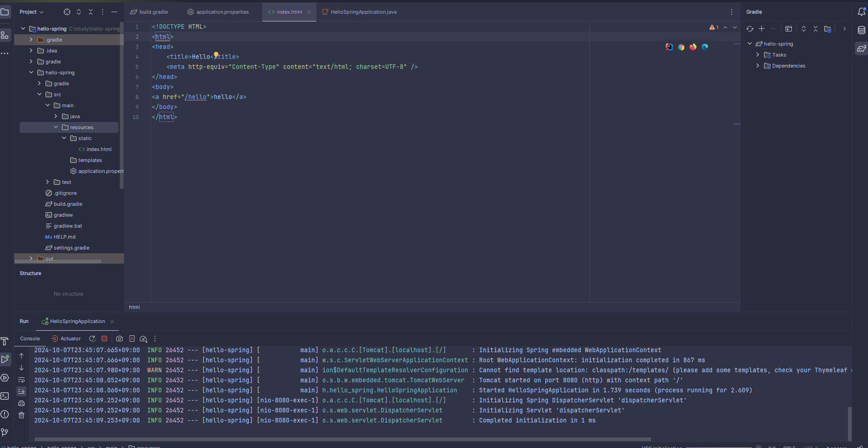
Task: Click console horizontal scrollbar
Action: coord(343,439)
